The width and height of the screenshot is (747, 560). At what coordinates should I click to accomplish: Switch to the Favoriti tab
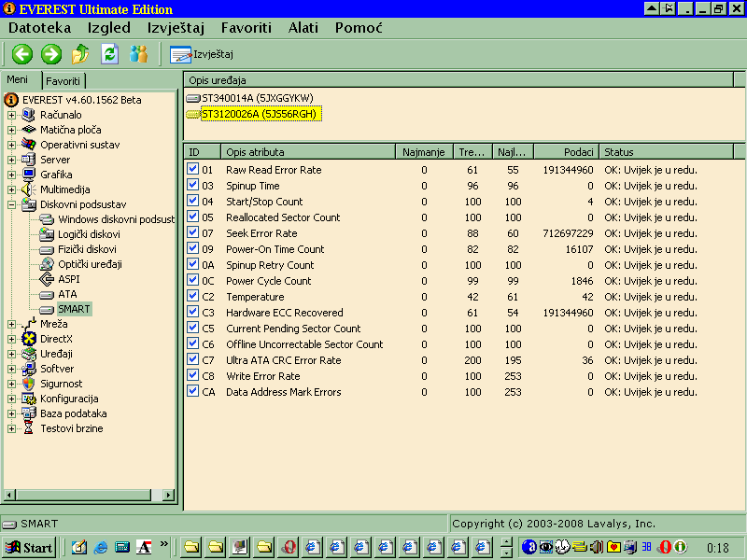click(x=63, y=81)
